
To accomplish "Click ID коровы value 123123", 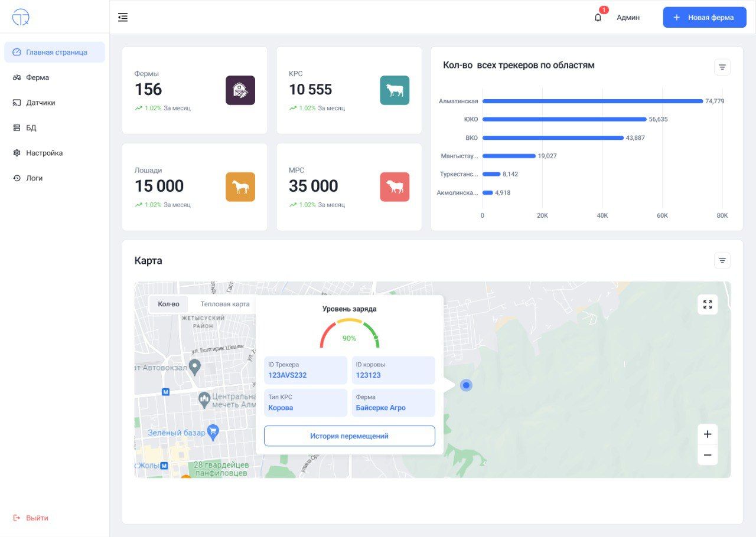I will [x=369, y=375].
